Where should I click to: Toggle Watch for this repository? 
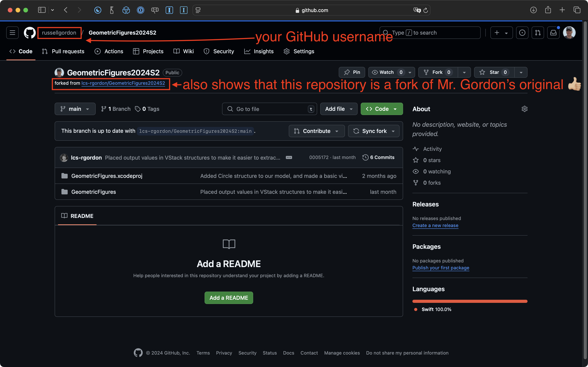point(386,72)
